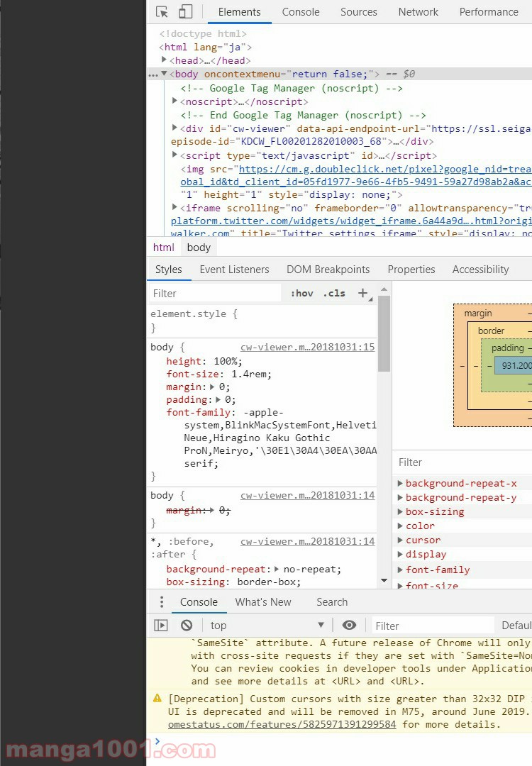This screenshot has width=532, height=766.
Task: Expand the script text/javascript node
Action: 174,155
